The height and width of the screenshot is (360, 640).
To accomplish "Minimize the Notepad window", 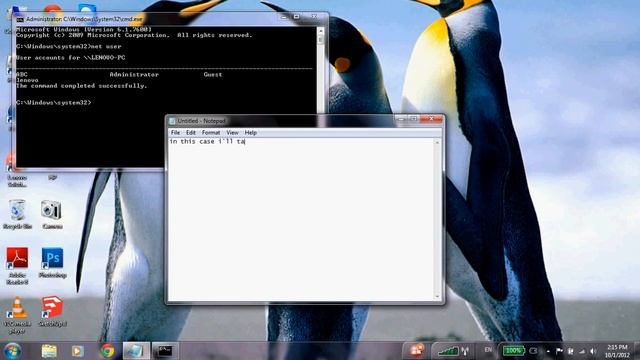I will tap(401, 119).
